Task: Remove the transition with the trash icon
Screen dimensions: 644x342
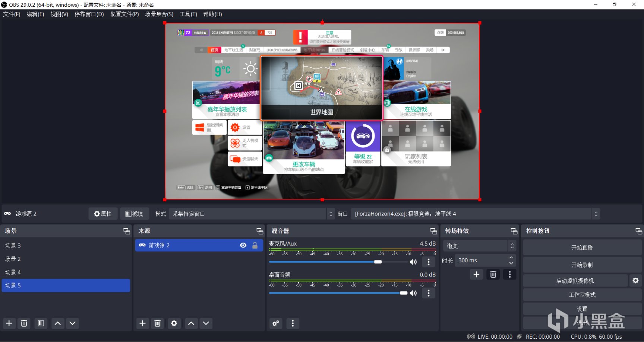Action: [493, 275]
